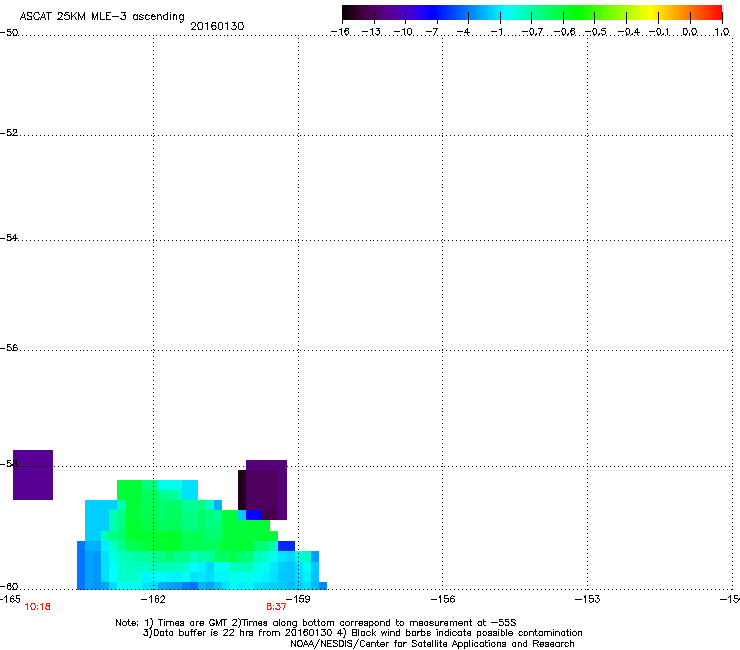Click the colorbar tick label -0.7
The image size is (740, 650).
click(x=532, y=32)
